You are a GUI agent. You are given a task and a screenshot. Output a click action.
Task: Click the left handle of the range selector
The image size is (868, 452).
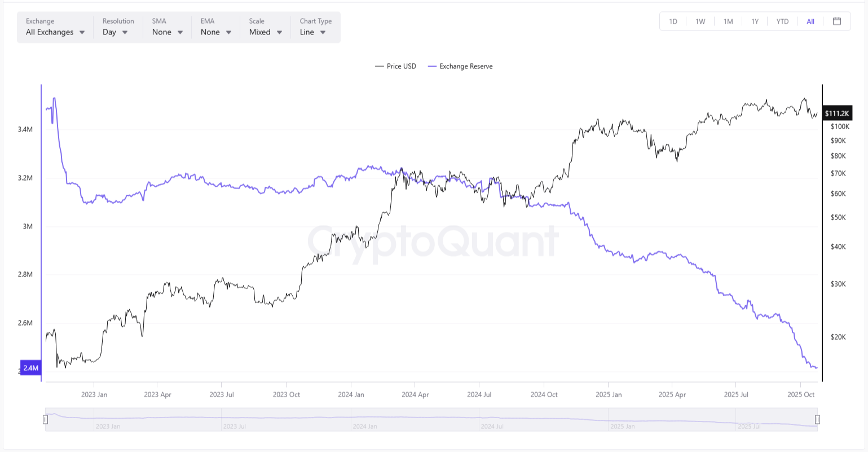point(45,419)
